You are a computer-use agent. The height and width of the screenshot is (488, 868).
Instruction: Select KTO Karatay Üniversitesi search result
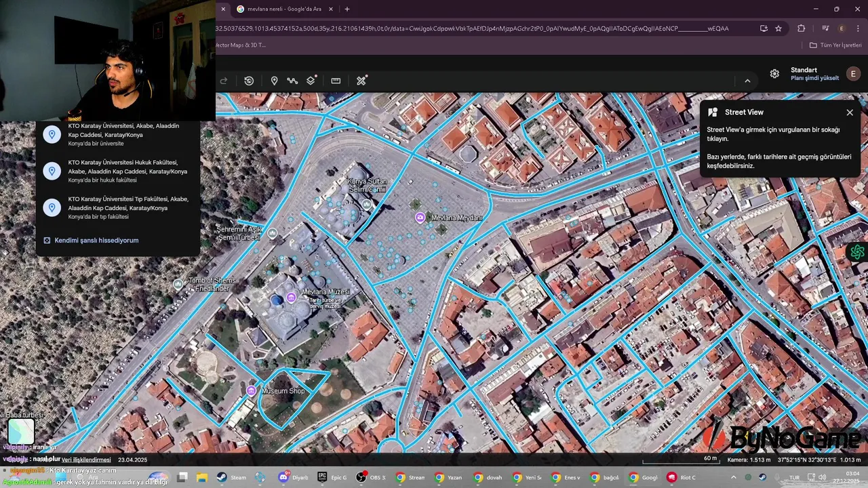coord(118,134)
